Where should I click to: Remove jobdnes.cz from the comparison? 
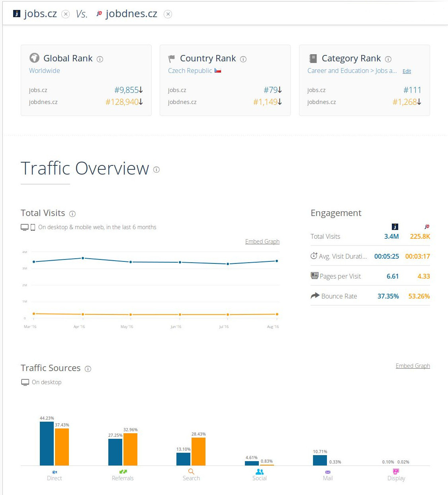pyautogui.click(x=168, y=14)
